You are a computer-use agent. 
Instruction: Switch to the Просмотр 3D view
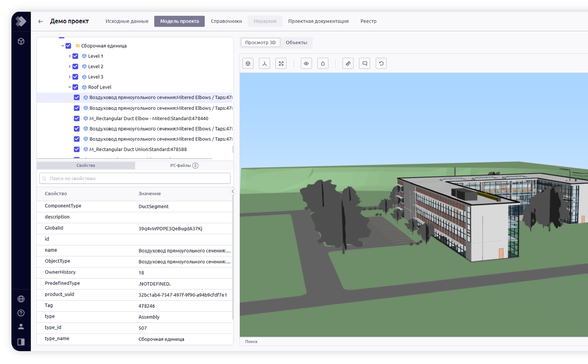pyautogui.click(x=260, y=42)
